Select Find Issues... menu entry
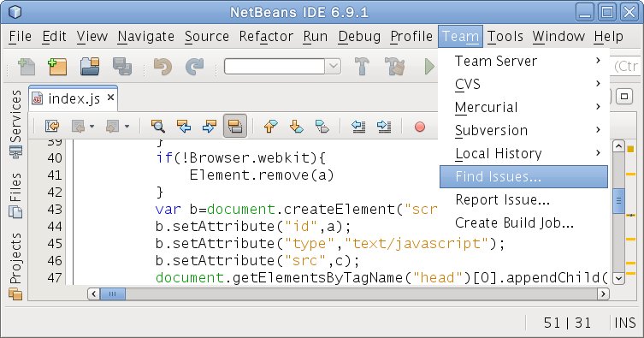The height and width of the screenshot is (338, 644). pos(523,176)
